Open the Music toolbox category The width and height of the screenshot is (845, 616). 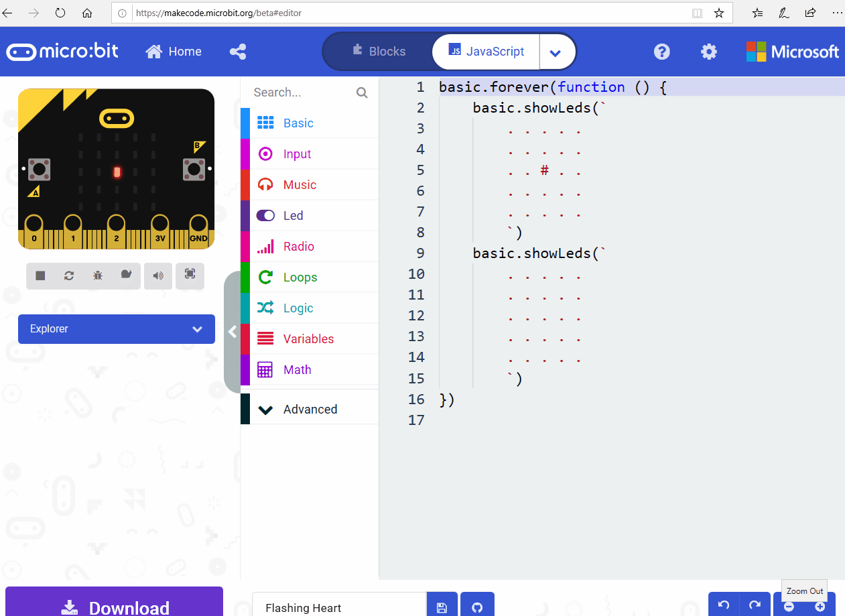click(x=300, y=184)
